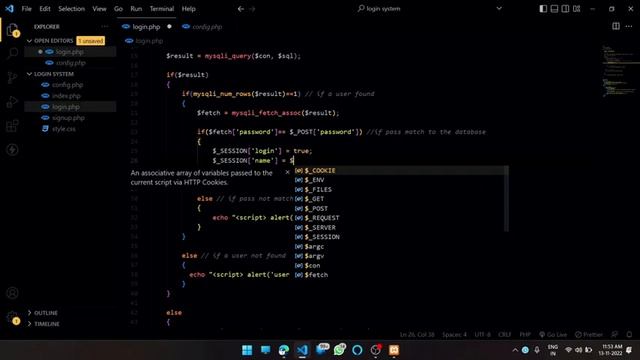Click the Go Live status bar button

(x=553, y=335)
